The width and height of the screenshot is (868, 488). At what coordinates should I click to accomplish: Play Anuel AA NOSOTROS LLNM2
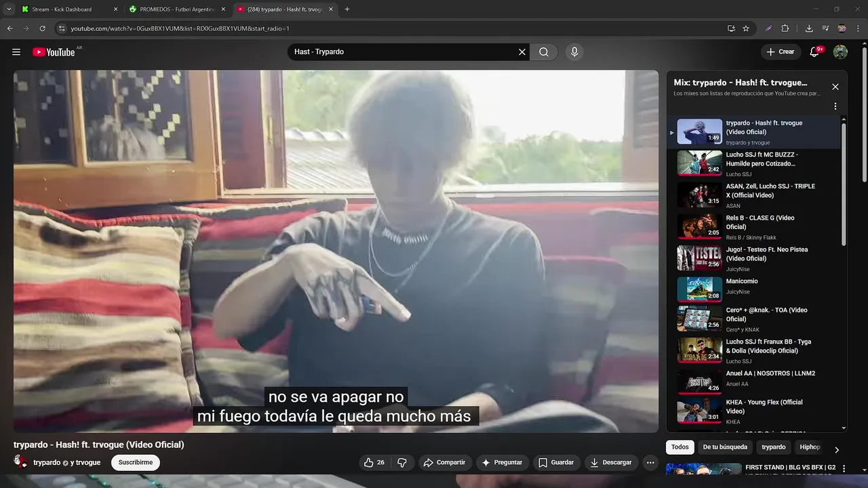tap(753, 382)
